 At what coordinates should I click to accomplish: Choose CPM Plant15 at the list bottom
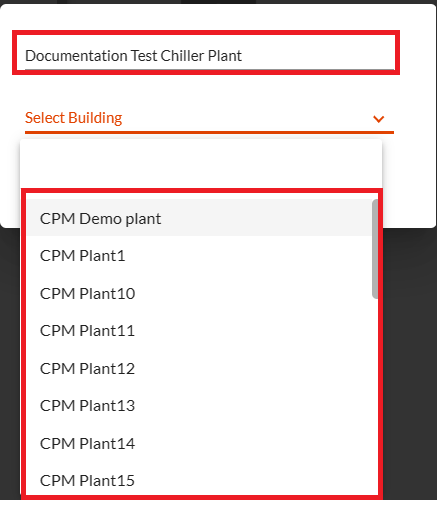tap(199, 480)
